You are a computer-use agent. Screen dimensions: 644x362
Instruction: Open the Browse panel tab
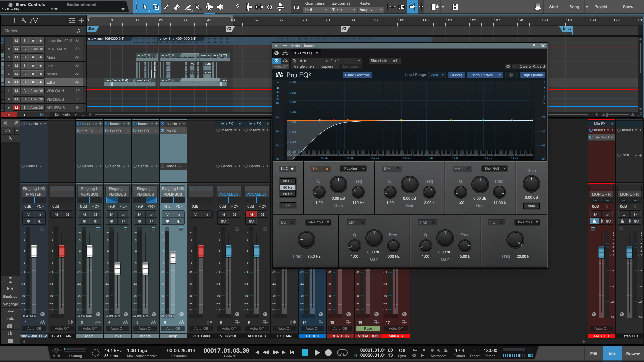point(633,354)
